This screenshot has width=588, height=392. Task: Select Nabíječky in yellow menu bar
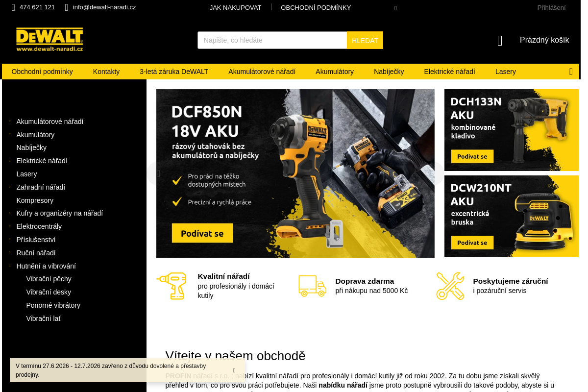[x=389, y=72]
